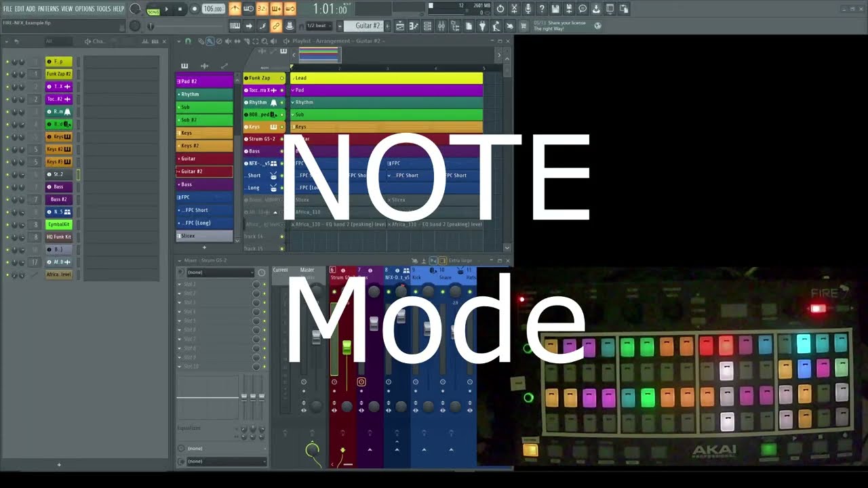Enable the playlist snap magnet icon

[188, 41]
